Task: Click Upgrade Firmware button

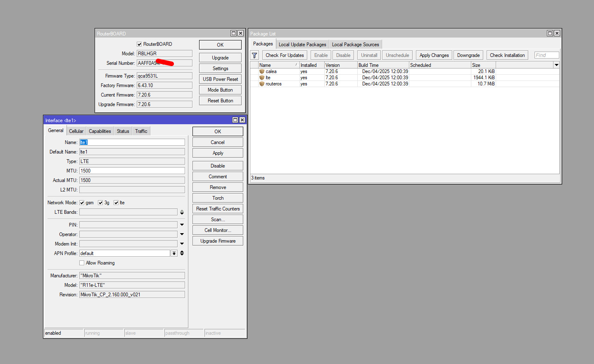Action: [x=218, y=241]
